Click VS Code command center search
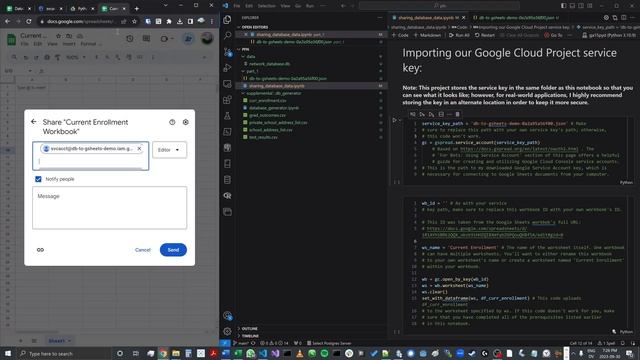Image resolution: width=640 pixels, height=360 pixels. 439,6
